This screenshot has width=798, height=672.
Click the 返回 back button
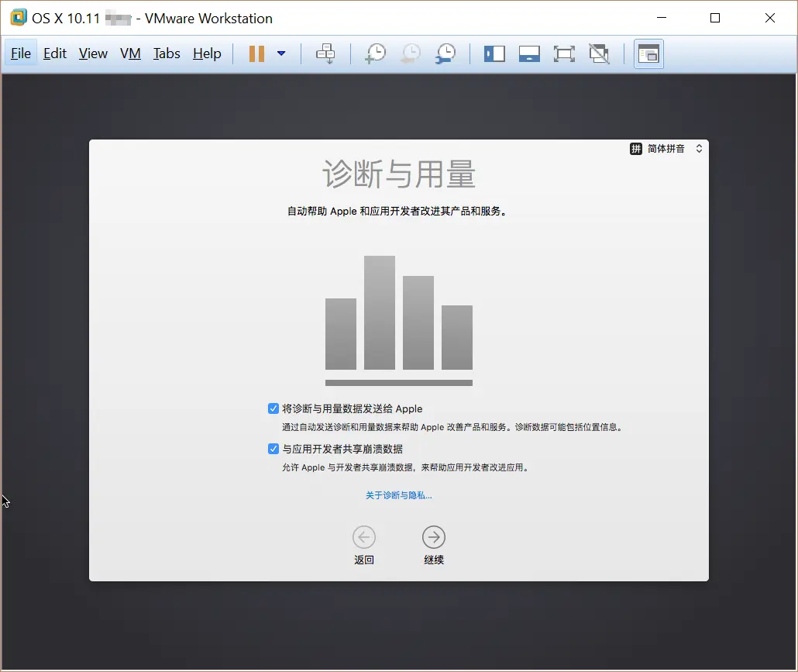[364, 536]
